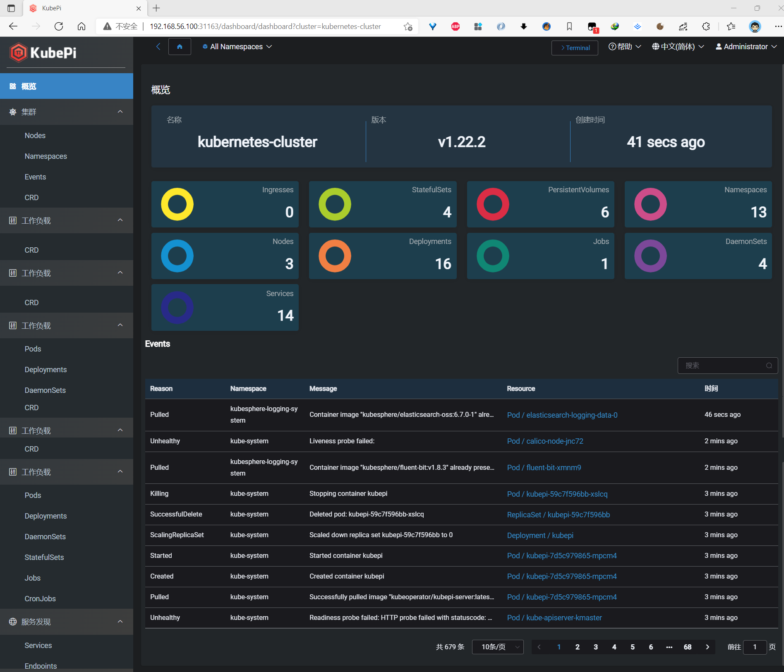Open Pod / kube-apiserver-kmaster link
The height and width of the screenshot is (672, 784).
point(554,618)
